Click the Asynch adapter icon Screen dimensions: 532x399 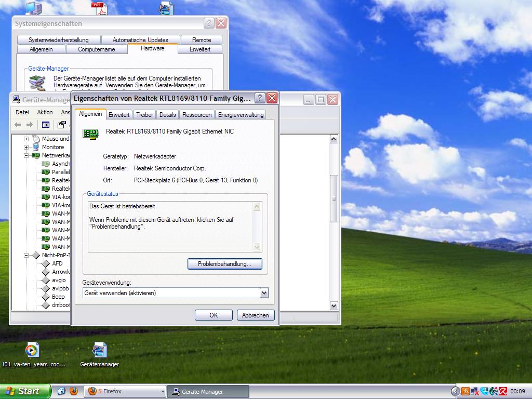(46, 164)
